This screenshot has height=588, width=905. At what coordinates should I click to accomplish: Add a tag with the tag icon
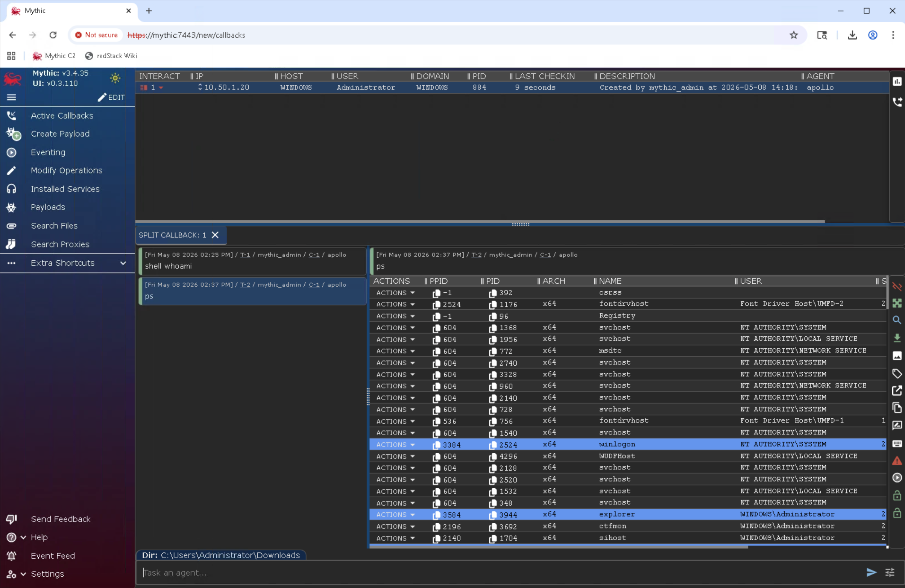pos(897,374)
